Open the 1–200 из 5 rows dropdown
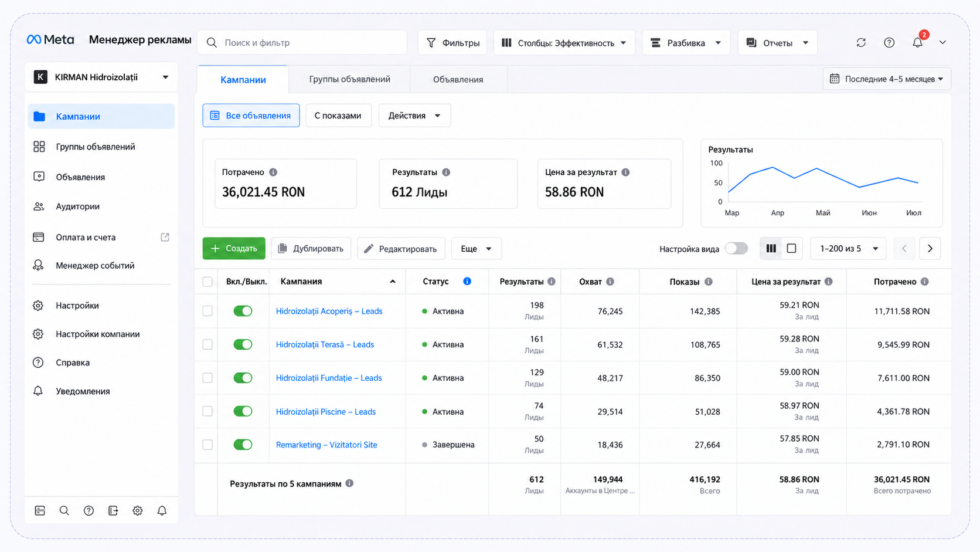The image size is (980, 552). click(848, 249)
